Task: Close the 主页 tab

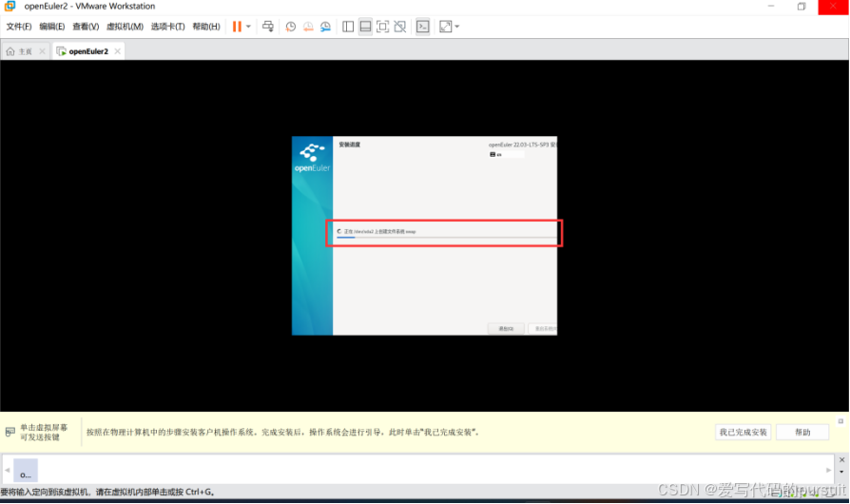Action: [x=42, y=51]
